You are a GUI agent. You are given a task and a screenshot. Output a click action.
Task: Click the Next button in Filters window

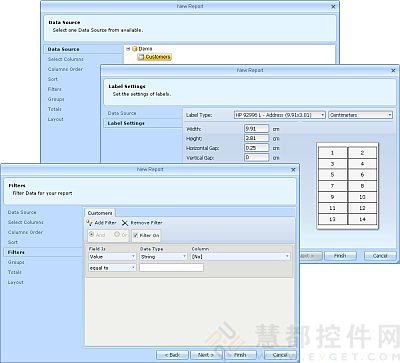[x=206, y=355]
